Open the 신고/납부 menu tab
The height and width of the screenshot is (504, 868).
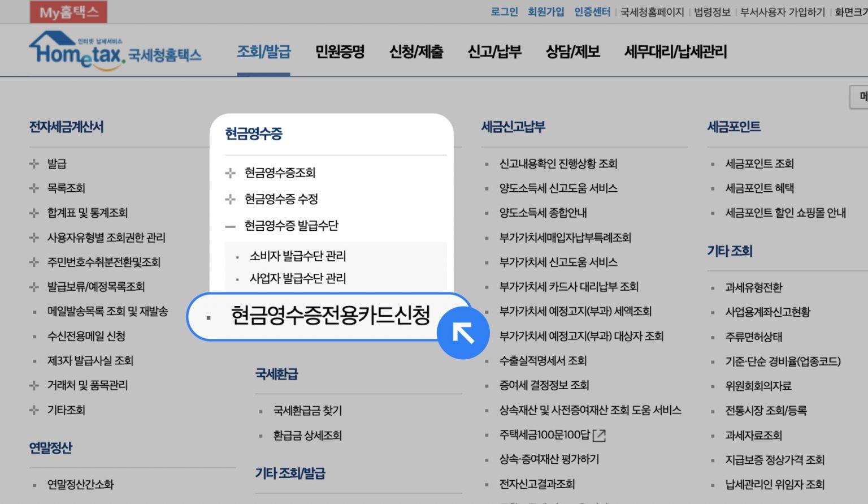tap(494, 52)
